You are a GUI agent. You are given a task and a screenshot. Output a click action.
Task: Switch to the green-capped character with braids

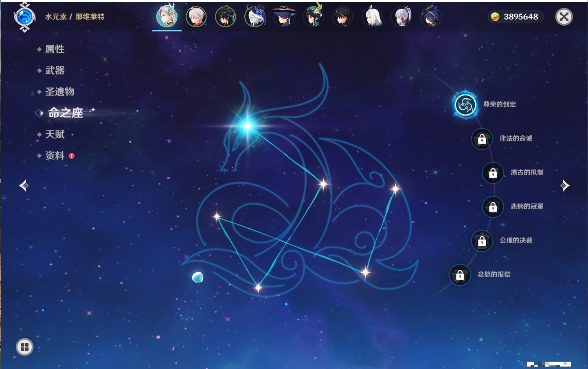pos(314,16)
